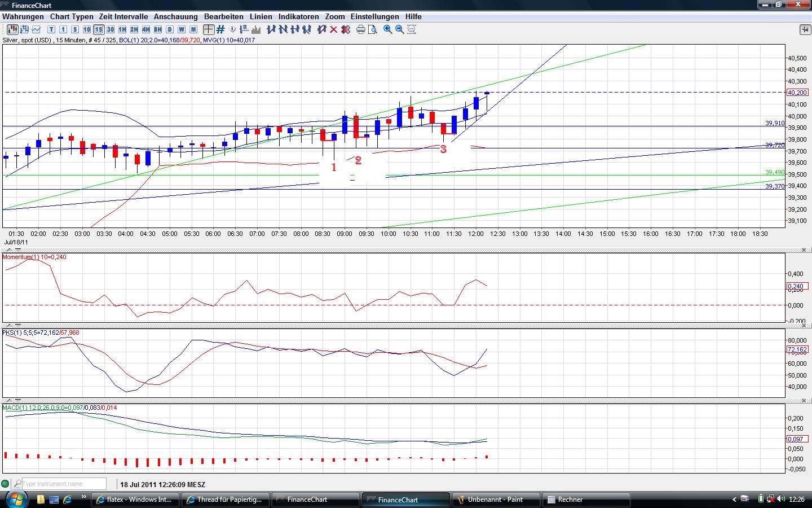The width and height of the screenshot is (812, 508).
Task: Set interval to 15 minutes
Action: (x=99, y=29)
